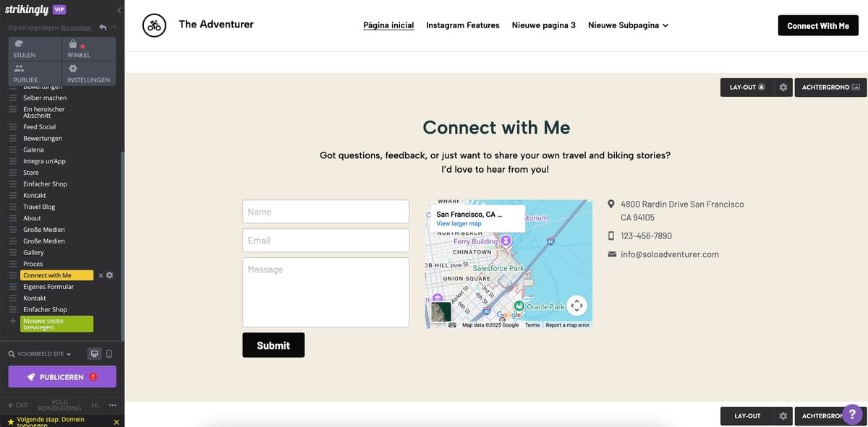Open the Winkel panel
This screenshot has height=427, width=868.
pyautogui.click(x=89, y=49)
